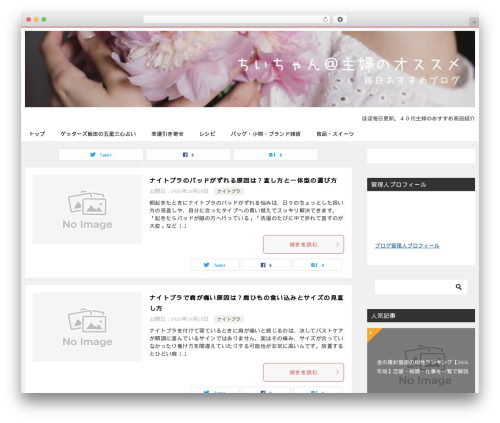Click the top Facebook share button
Screen dimensions: 500x423
[x=188, y=155]
